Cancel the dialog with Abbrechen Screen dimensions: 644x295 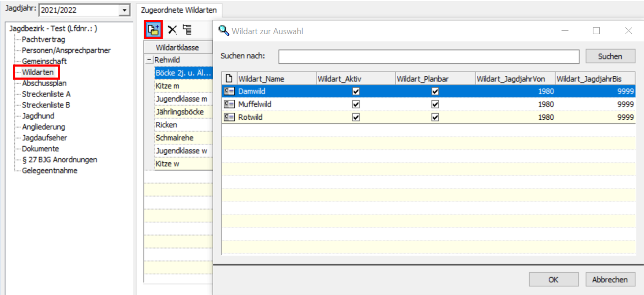point(610,279)
